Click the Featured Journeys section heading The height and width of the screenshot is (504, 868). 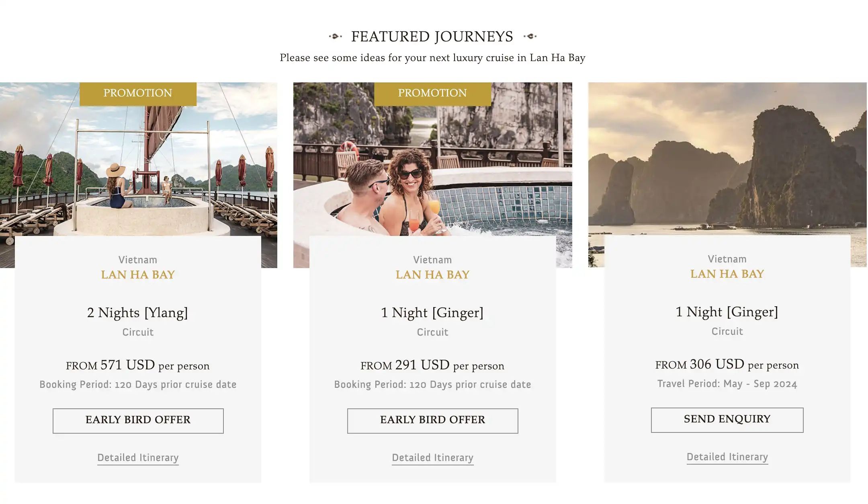(x=432, y=37)
